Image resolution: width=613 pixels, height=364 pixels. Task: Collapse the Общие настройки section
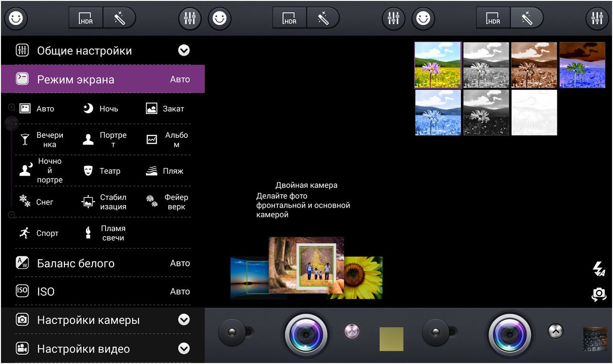tap(184, 51)
